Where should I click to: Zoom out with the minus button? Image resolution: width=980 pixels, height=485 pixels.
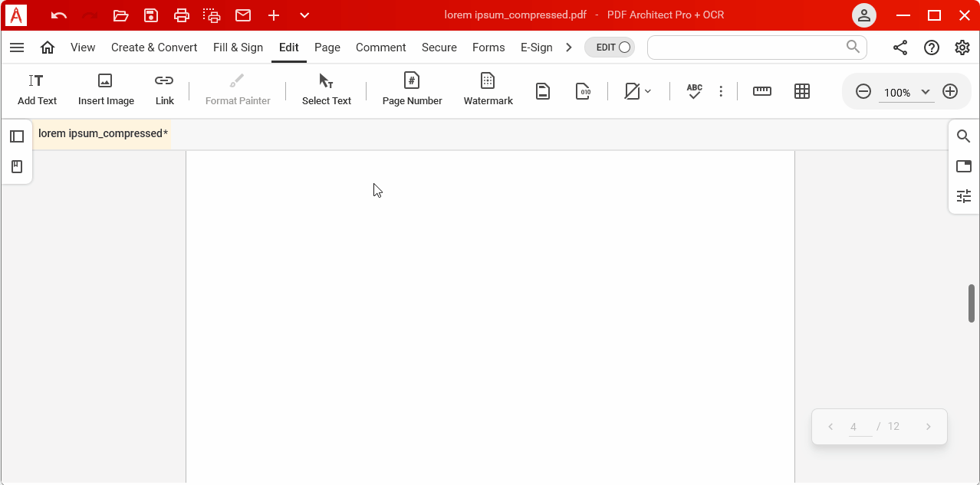pyautogui.click(x=863, y=92)
